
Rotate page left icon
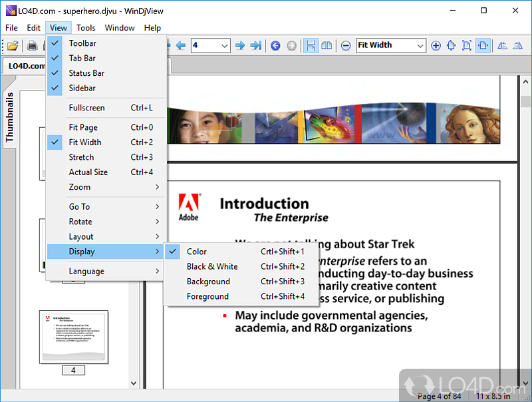click(502, 45)
